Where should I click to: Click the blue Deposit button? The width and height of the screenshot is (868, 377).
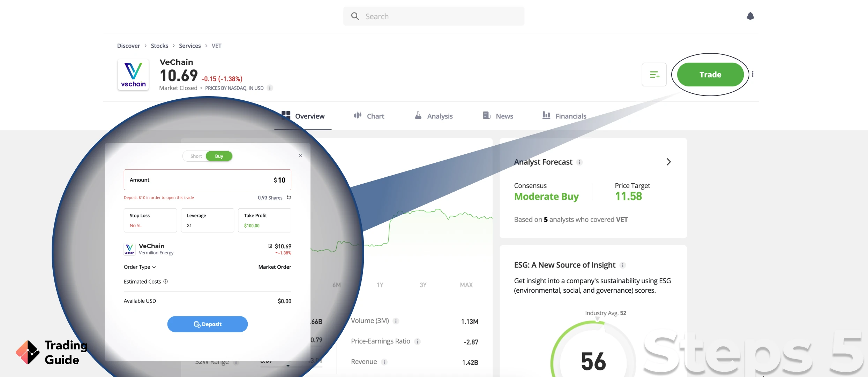point(208,324)
